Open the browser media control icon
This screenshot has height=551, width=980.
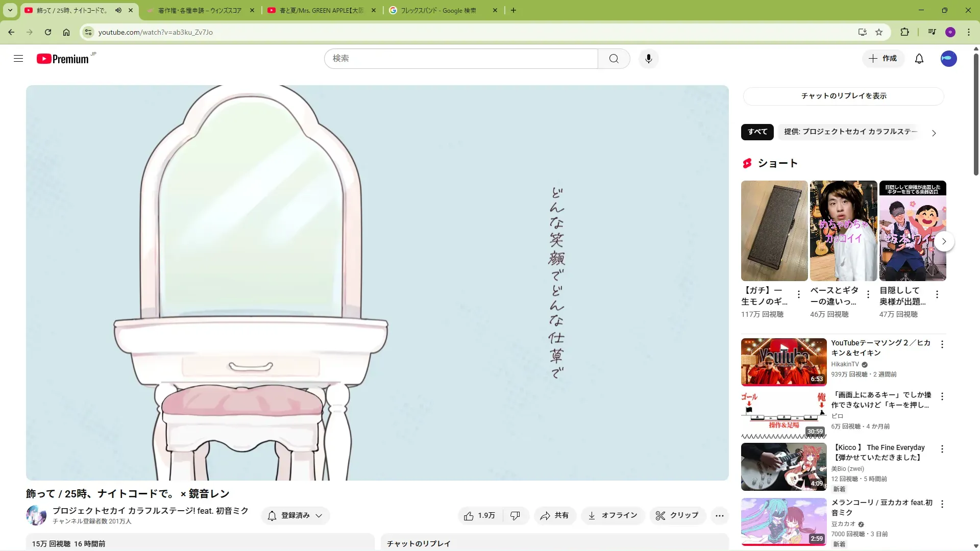[x=932, y=32]
